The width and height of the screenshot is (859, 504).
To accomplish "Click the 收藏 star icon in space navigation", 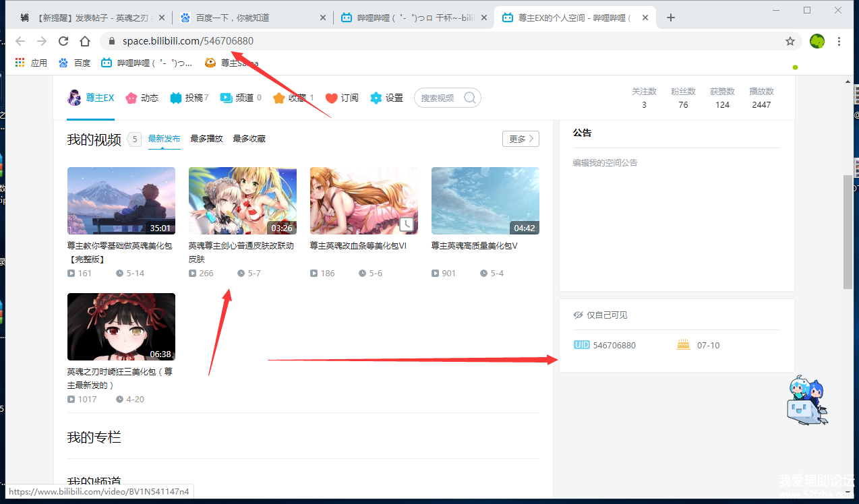I will pyautogui.click(x=279, y=98).
